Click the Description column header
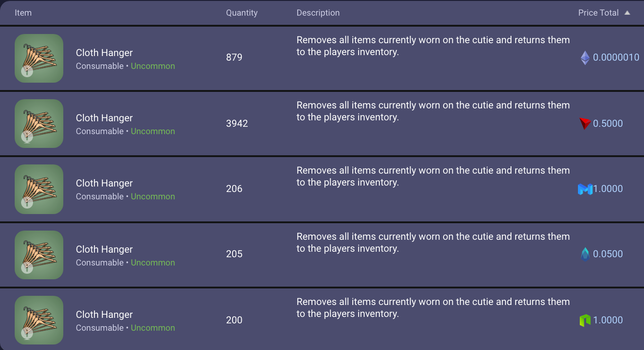The height and width of the screenshot is (350, 644). click(318, 13)
